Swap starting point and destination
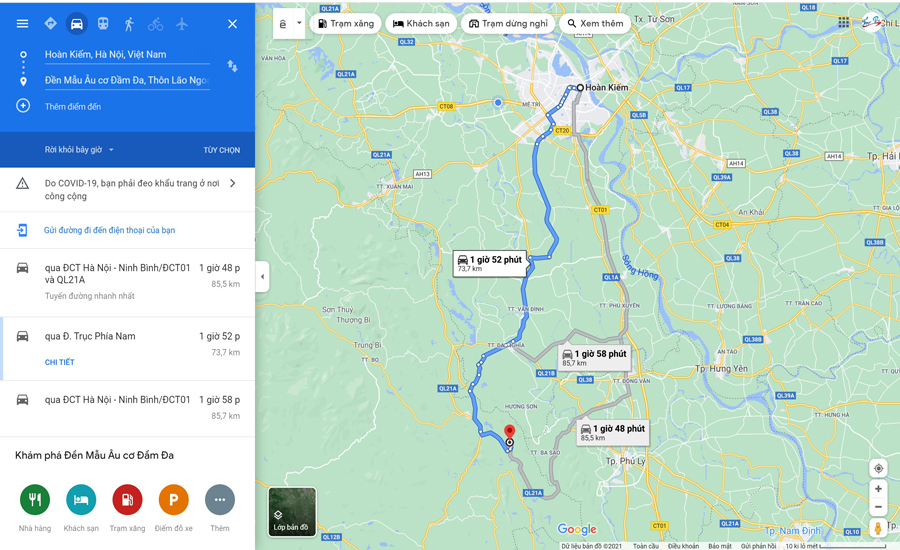This screenshot has height=550, width=900. click(x=232, y=66)
